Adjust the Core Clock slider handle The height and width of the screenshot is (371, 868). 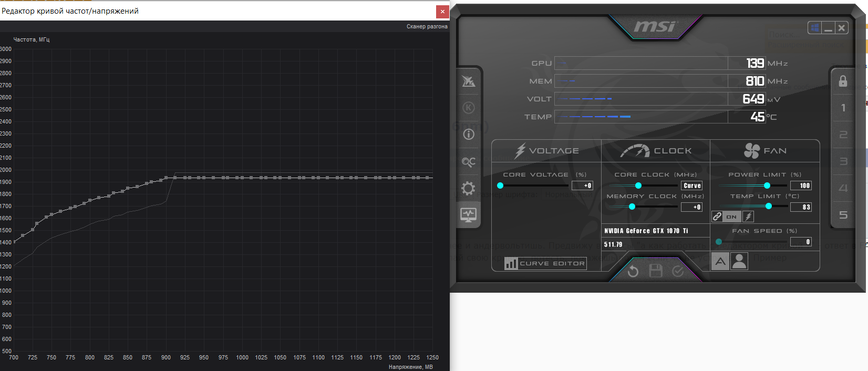pyautogui.click(x=638, y=185)
